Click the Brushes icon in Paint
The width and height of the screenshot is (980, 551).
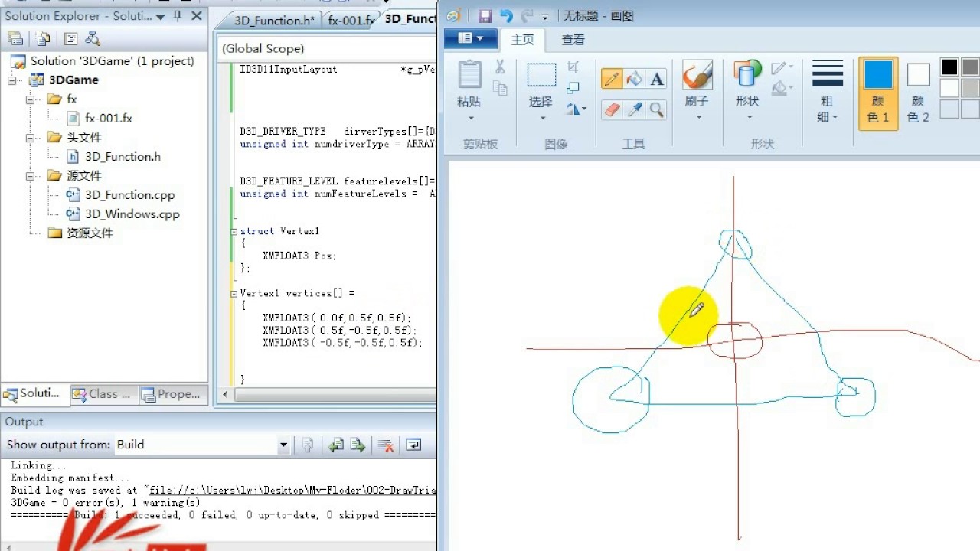pyautogui.click(x=697, y=75)
